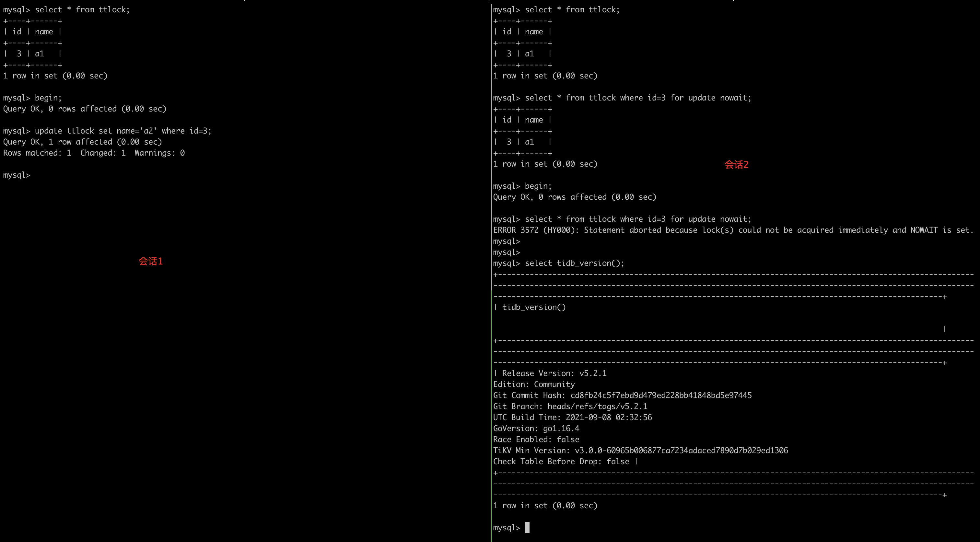980x542 pixels.
Task: Click the 'select tidb_version();' command line
Action: [x=574, y=263]
